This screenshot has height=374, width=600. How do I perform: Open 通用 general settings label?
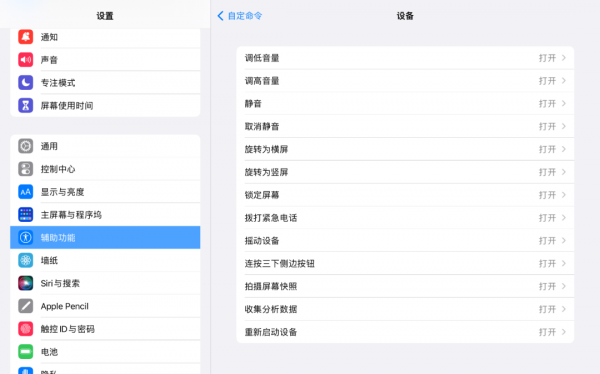point(49,146)
